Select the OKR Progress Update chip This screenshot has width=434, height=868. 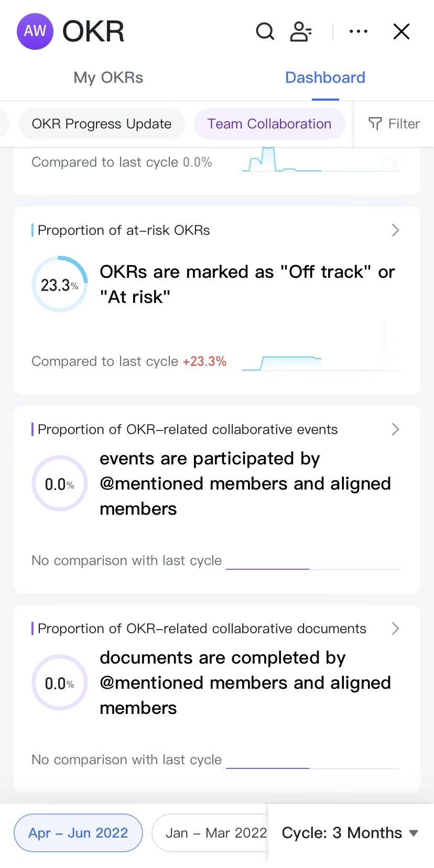point(102,124)
